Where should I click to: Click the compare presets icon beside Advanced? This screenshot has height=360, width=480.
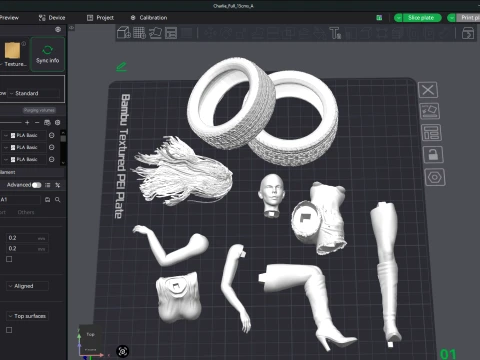tap(58, 185)
